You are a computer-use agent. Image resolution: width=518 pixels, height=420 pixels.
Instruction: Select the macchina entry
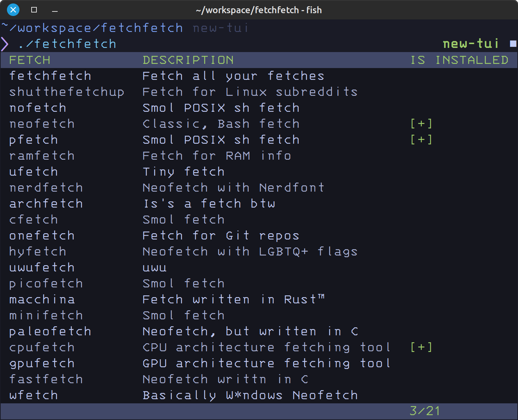[42, 300]
